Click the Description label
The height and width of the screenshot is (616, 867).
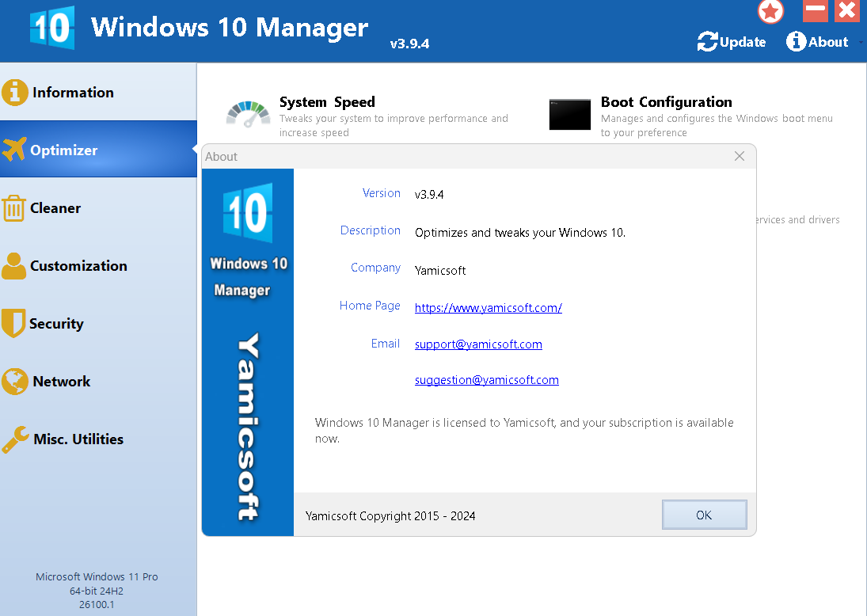[x=370, y=230]
